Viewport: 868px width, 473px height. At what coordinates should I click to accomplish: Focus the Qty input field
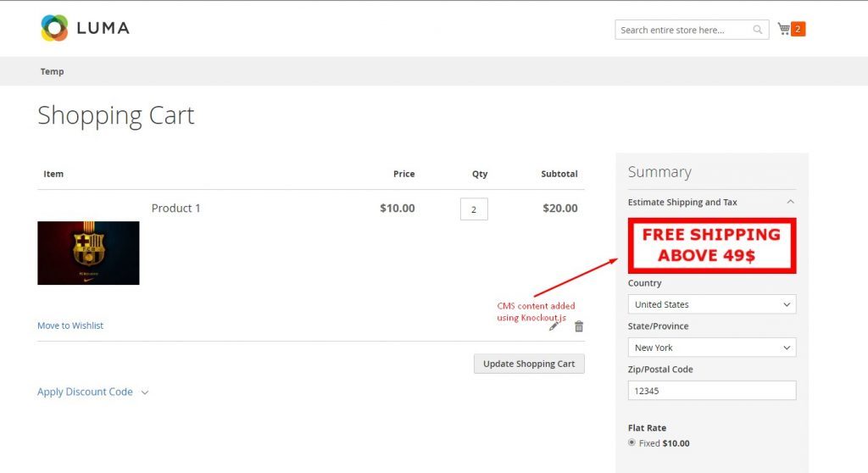(x=474, y=209)
